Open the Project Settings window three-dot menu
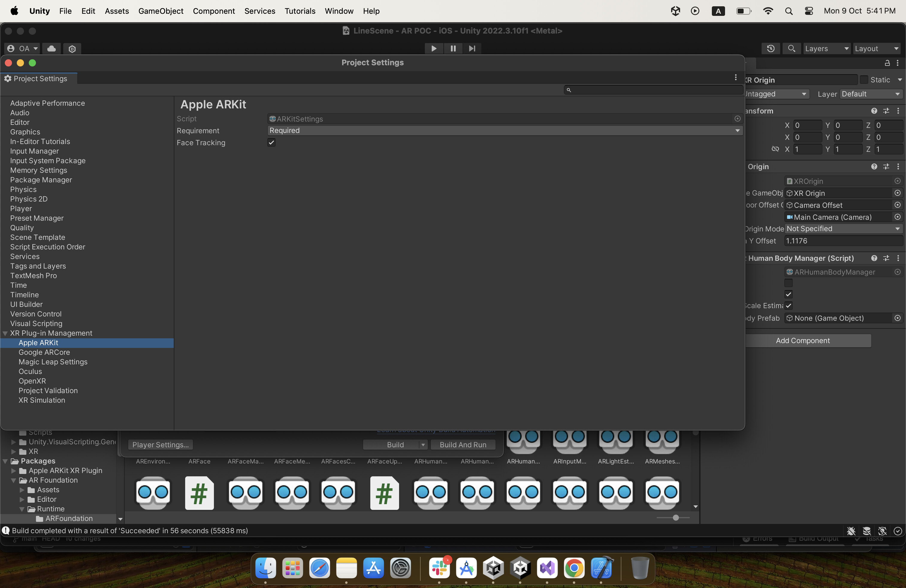Screen dimensions: 906x588 tap(736, 78)
